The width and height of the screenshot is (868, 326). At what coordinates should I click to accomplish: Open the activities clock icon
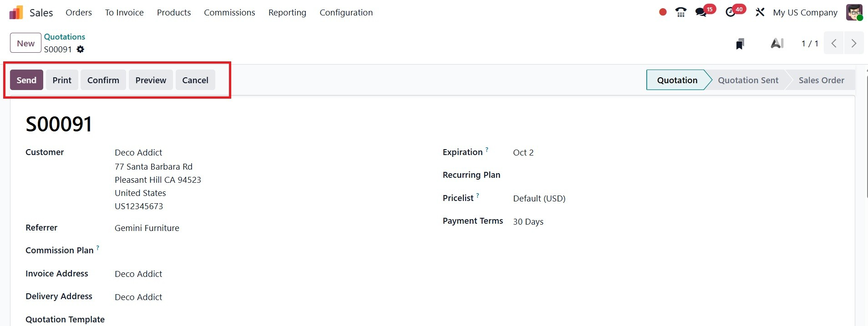731,12
